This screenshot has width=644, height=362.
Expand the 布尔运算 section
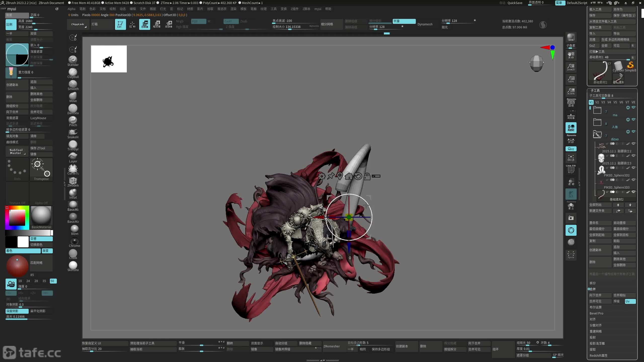[595, 307]
